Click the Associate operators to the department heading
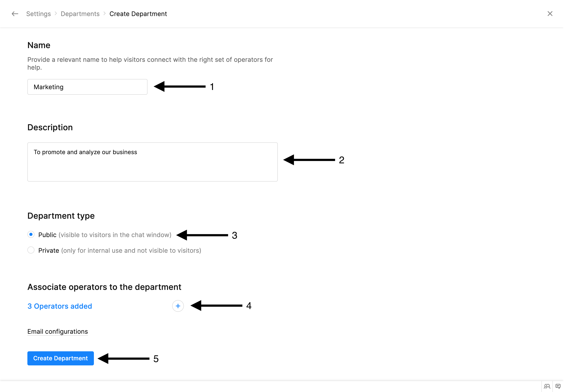This screenshot has height=392, width=579. click(104, 287)
